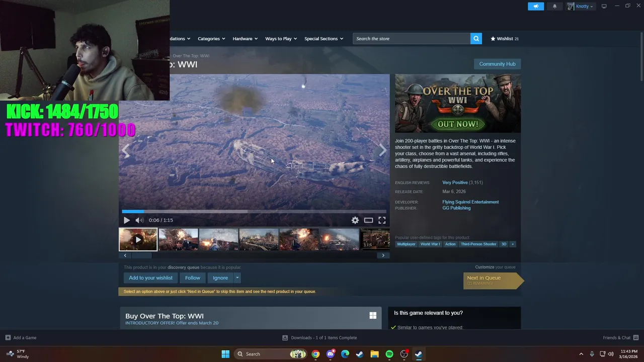This screenshot has width=644, height=362.
Task: Click the store search magnifier button
Action: tap(476, 38)
